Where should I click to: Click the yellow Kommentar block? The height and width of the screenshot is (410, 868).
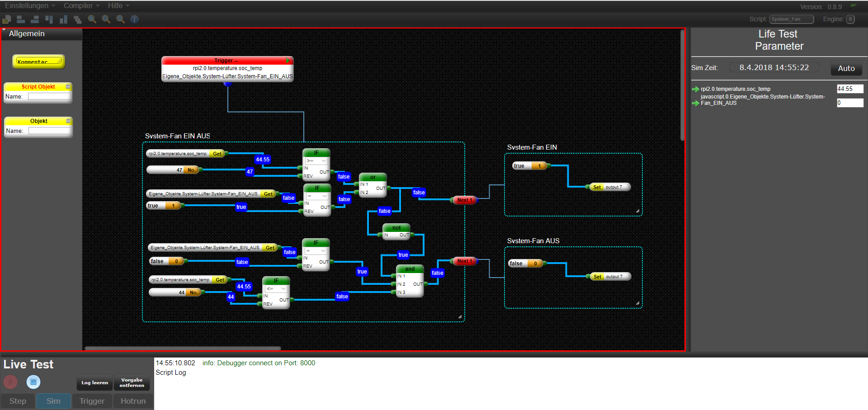(x=39, y=61)
